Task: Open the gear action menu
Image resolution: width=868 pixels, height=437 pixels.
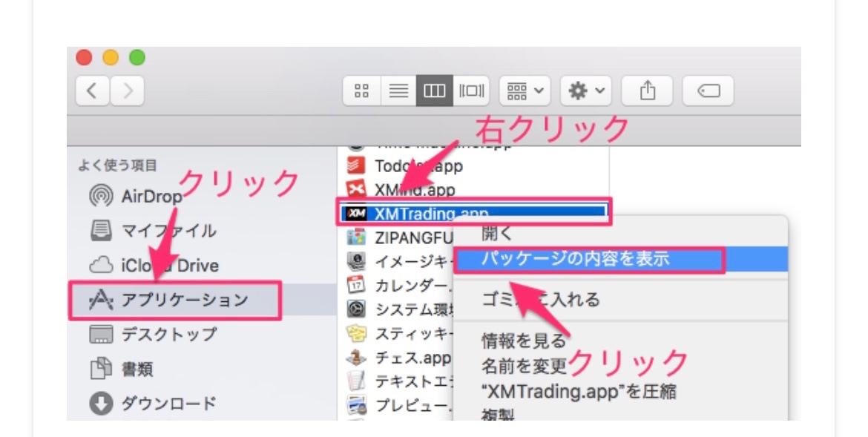Action: click(585, 91)
